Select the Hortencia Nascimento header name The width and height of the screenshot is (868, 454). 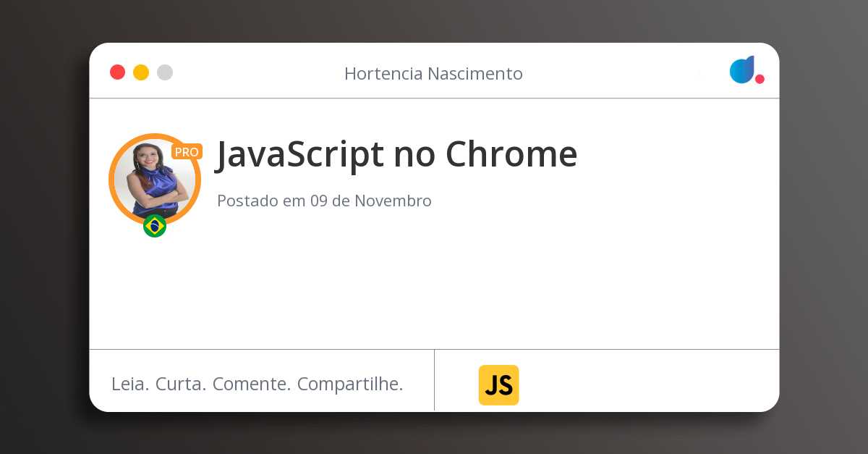(x=433, y=74)
